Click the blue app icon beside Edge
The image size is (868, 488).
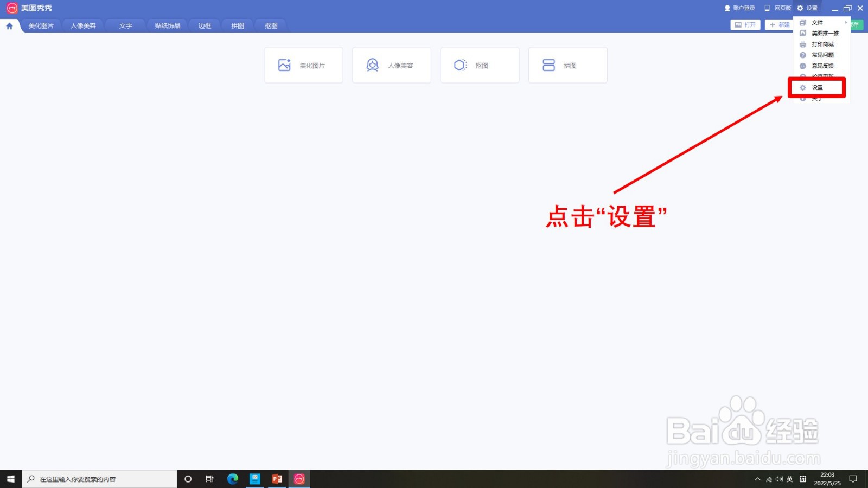click(255, 479)
